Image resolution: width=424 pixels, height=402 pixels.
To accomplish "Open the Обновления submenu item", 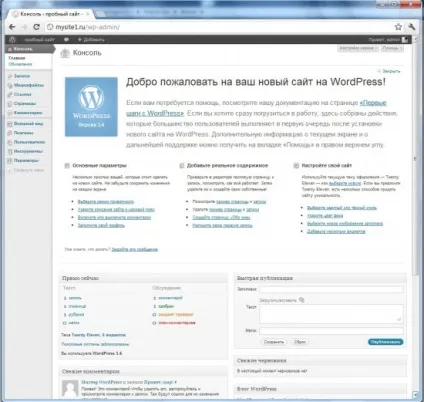I will tap(20, 64).
